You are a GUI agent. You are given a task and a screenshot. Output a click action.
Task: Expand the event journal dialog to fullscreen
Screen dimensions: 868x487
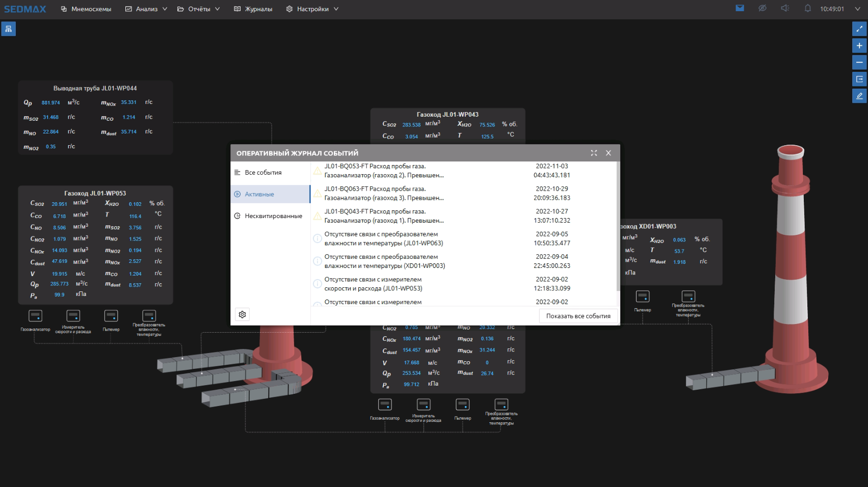(594, 153)
